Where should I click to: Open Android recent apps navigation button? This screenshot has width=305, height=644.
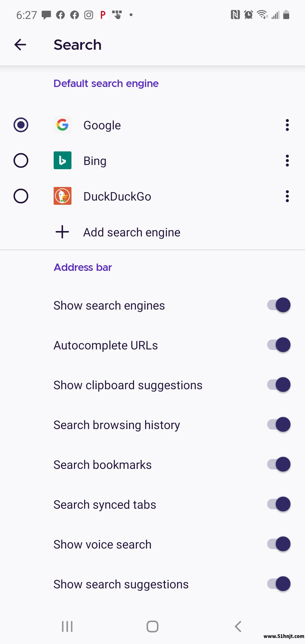point(67,626)
